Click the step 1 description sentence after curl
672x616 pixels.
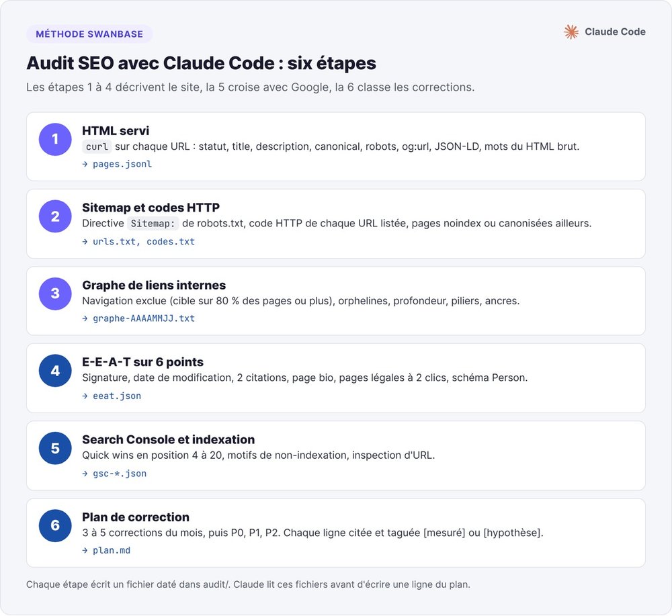coord(347,146)
